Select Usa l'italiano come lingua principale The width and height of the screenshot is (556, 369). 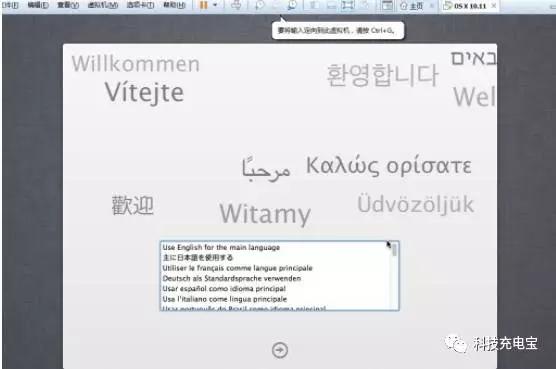[x=276, y=299]
